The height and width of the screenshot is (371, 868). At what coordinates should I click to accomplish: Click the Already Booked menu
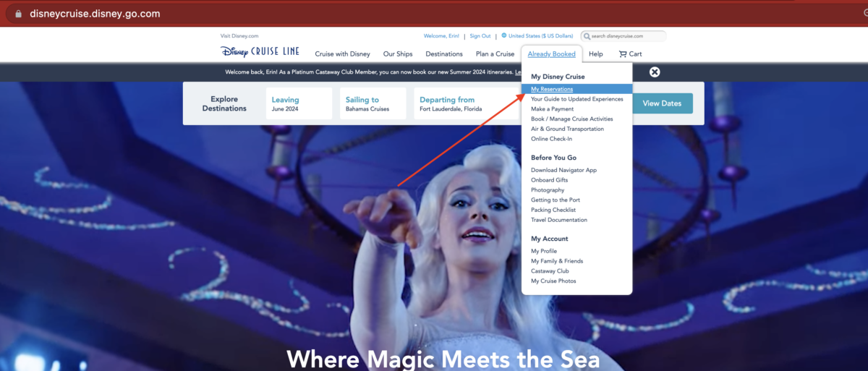coord(552,54)
